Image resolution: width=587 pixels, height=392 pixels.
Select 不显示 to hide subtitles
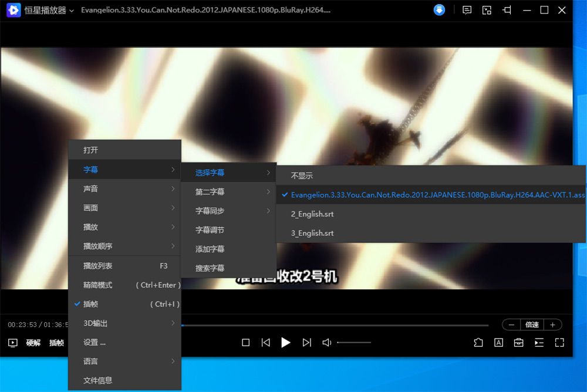point(302,175)
